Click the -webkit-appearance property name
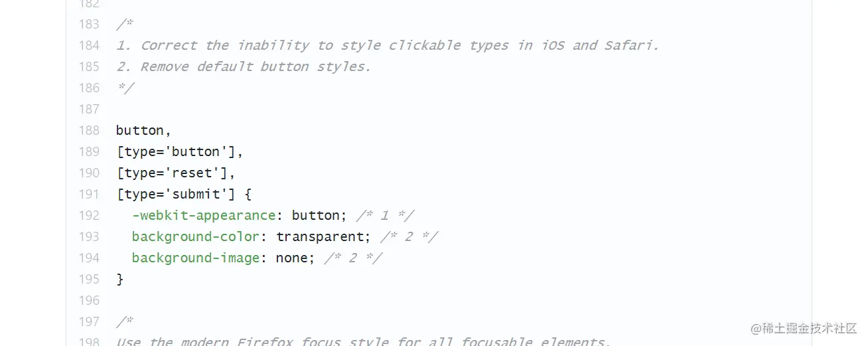 [x=204, y=215]
